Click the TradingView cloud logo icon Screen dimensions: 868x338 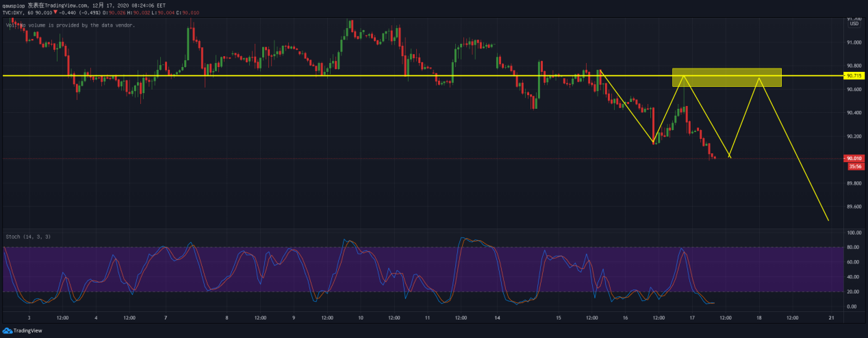coord(8,331)
